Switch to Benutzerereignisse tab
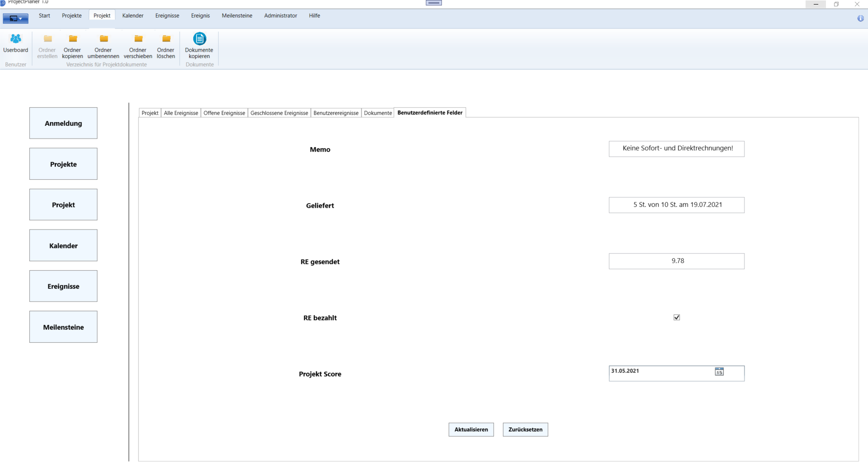The height and width of the screenshot is (470, 868). click(x=336, y=113)
